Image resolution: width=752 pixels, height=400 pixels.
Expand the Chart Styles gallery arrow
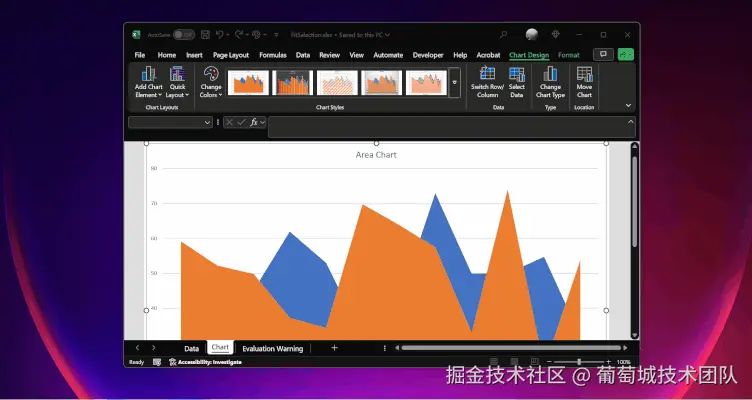point(455,82)
